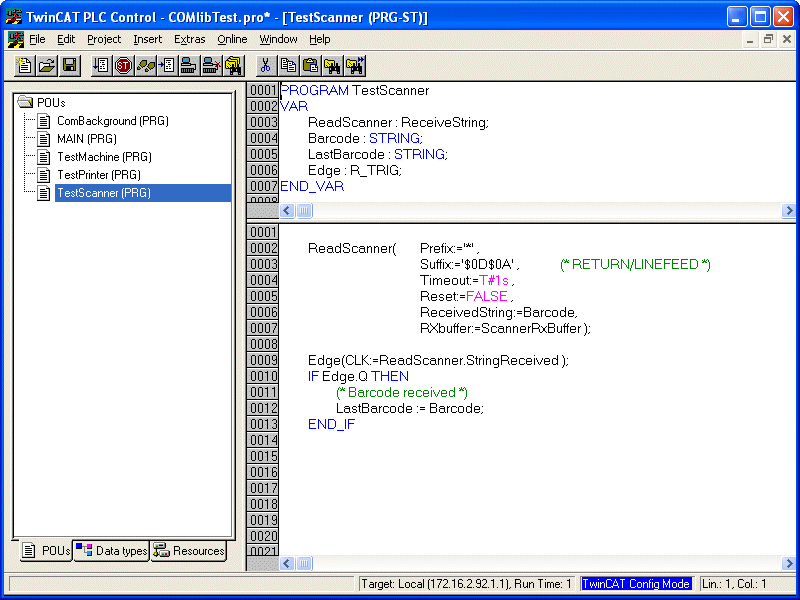
Task: Click the Toggle Breakpoint toolbar icon
Action: [167, 66]
